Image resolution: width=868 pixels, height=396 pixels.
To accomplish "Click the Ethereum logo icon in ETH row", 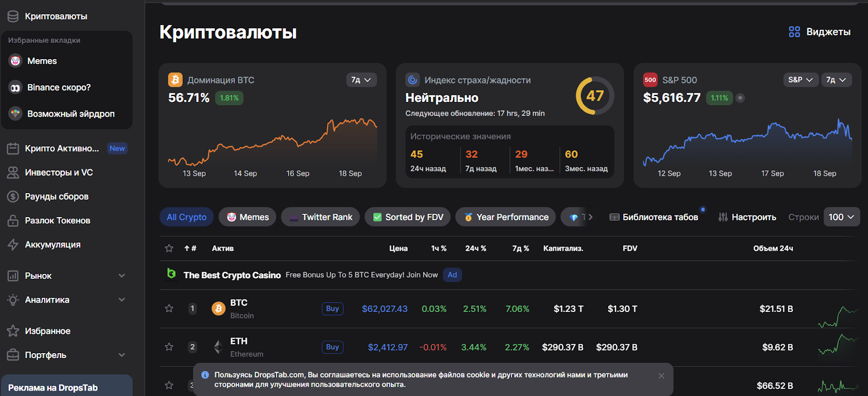I will tap(218, 347).
